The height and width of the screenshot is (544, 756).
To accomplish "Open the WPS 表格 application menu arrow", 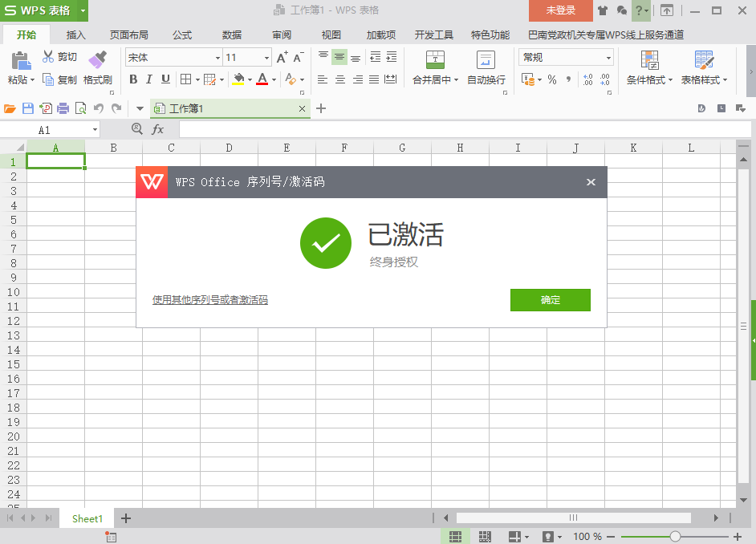I will (83, 10).
